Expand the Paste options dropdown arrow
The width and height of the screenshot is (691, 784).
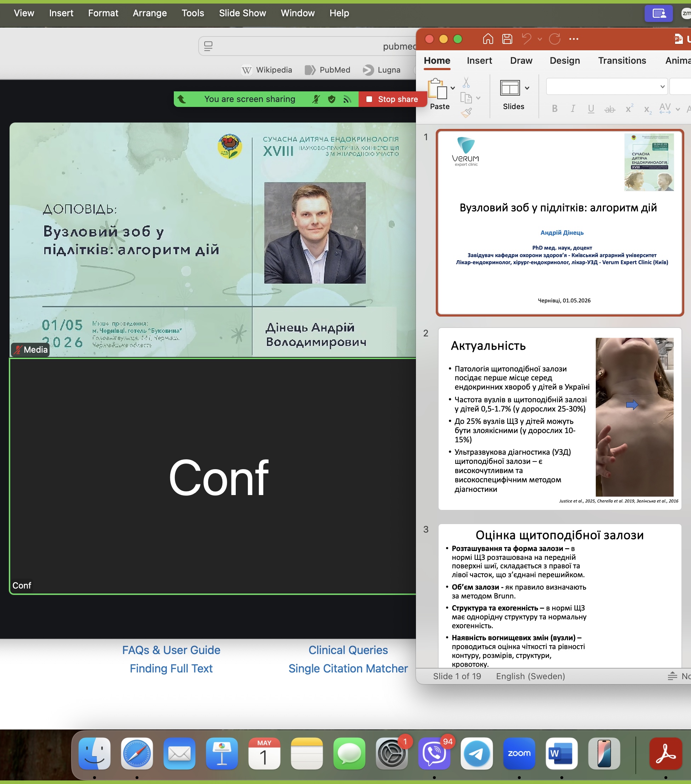[x=453, y=88]
